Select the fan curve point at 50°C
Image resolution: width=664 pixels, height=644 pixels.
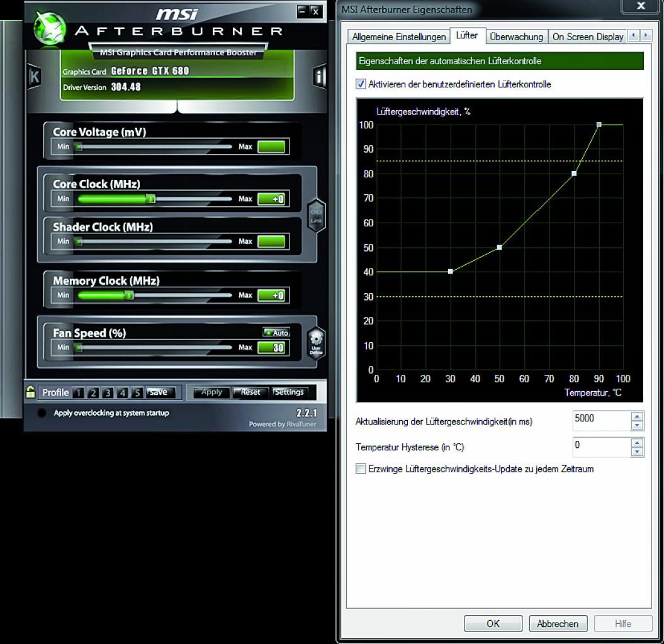tap(499, 247)
